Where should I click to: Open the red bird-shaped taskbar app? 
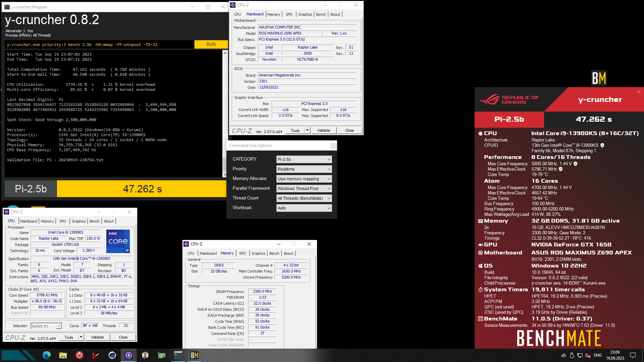click(96, 355)
